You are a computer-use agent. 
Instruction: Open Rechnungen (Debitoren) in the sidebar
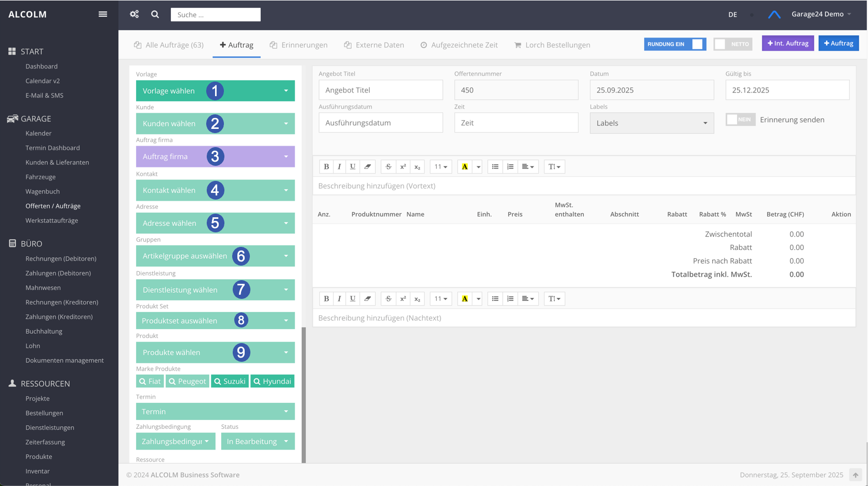[x=61, y=259]
